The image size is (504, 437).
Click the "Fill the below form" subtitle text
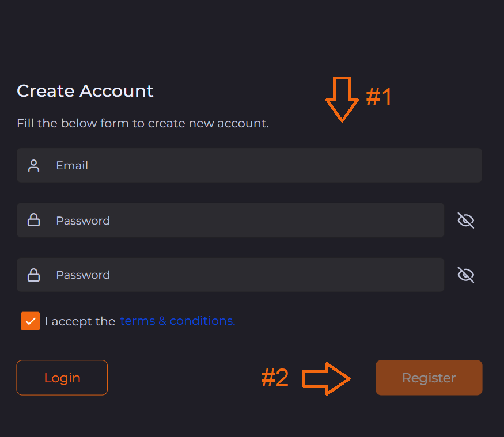tap(142, 123)
